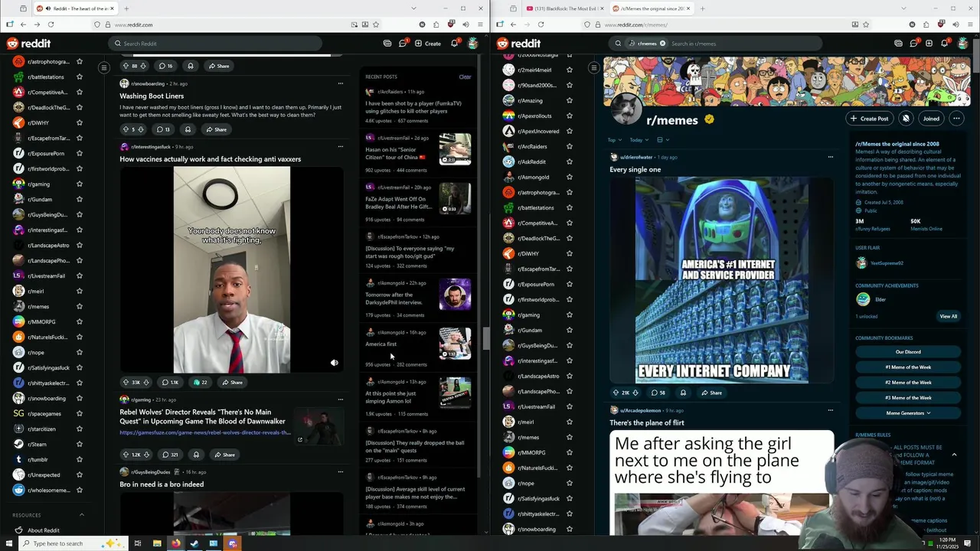Reload page in left browser window
The height and width of the screenshot is (551, 980).
(51, 24)
